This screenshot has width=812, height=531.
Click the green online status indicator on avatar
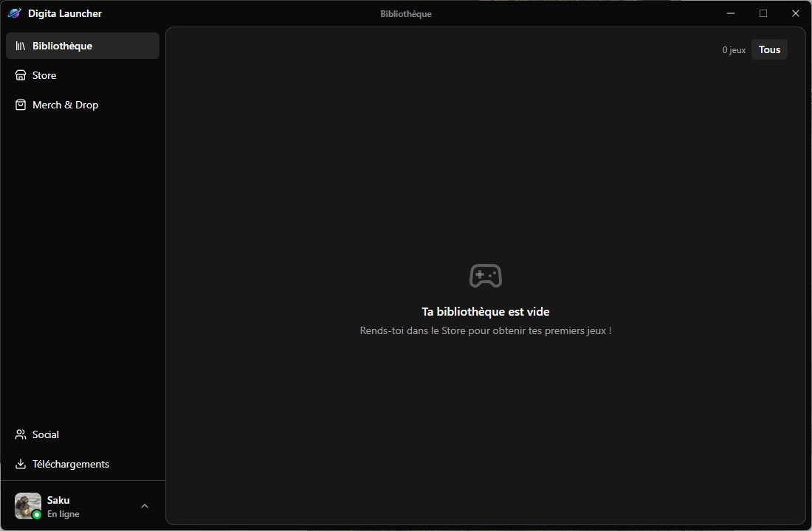click(x=35, y=514)
